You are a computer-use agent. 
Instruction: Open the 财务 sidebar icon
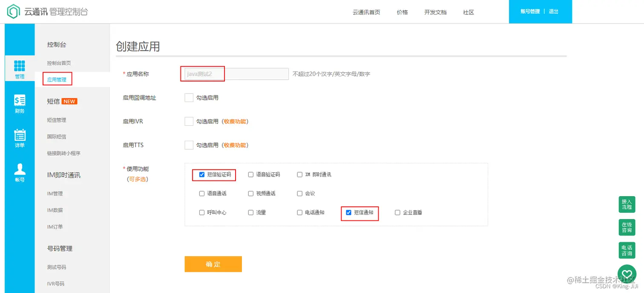[20, 104]
